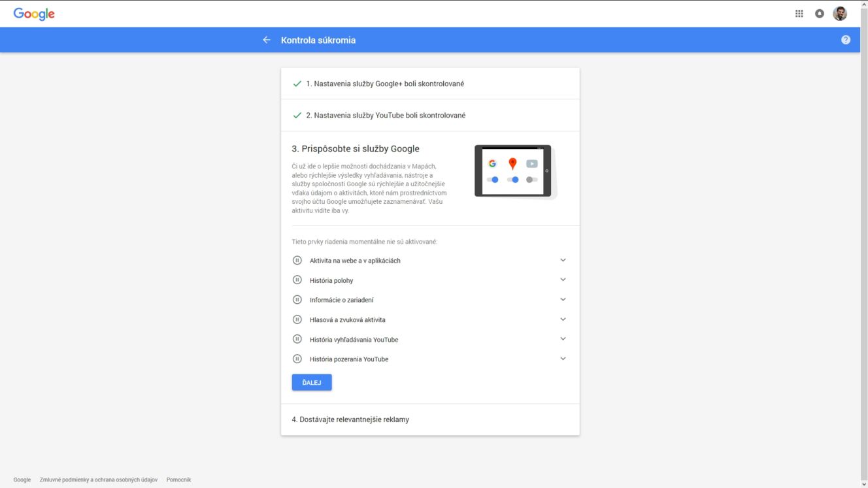868x488 pixels.
Task: Select the text Aktivita na webe a v aplikáciách
Action: point(355,261)
